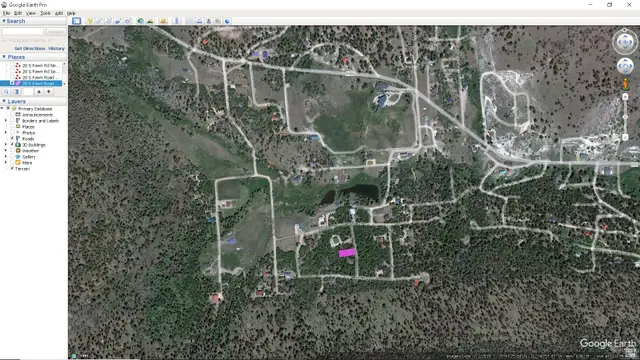Expand the 3D Buildings node

coord(6,144)
